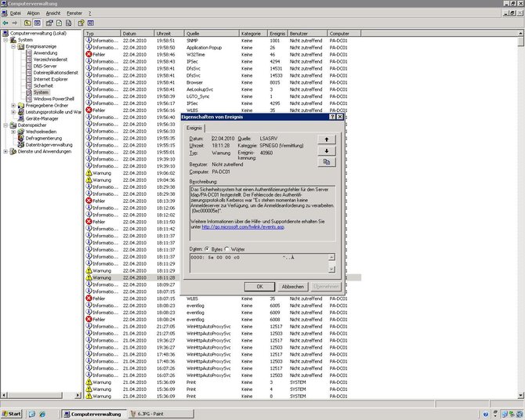Select the AeLookupSvc event row

pyautogui.click(x=223, y=89)
